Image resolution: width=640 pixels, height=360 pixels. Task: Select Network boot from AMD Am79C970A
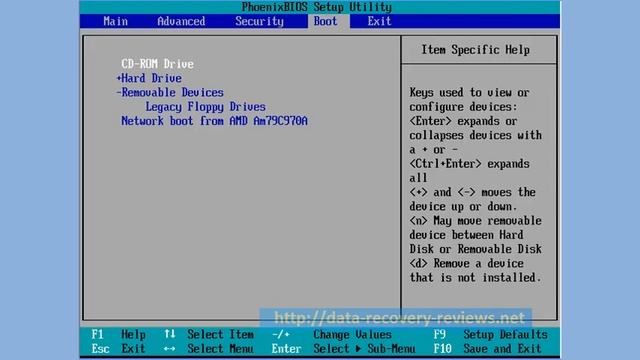214,121
